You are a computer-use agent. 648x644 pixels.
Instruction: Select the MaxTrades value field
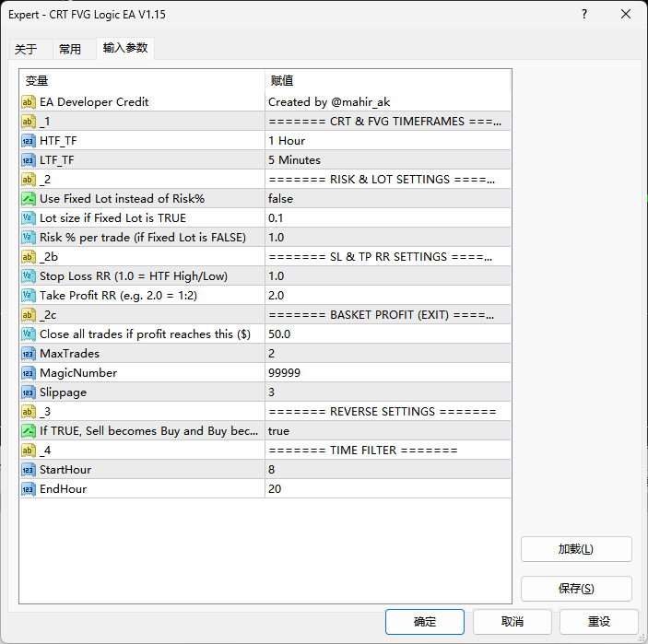387,354
